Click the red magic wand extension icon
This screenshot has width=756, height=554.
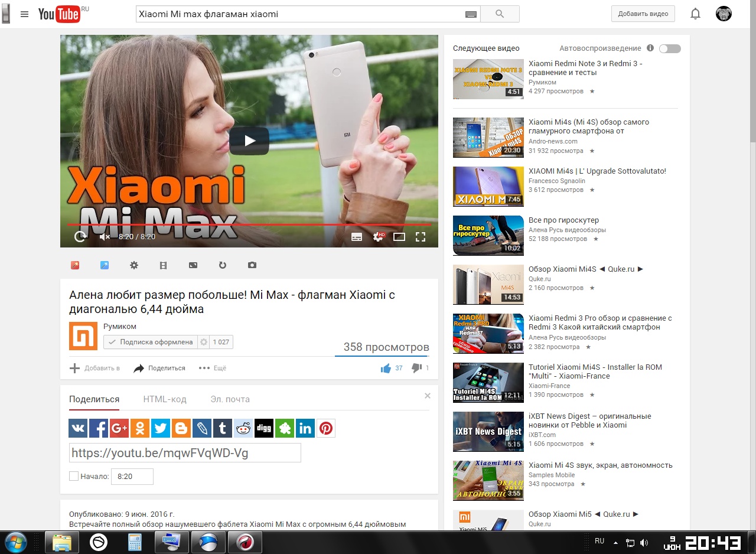click(75, 266)
